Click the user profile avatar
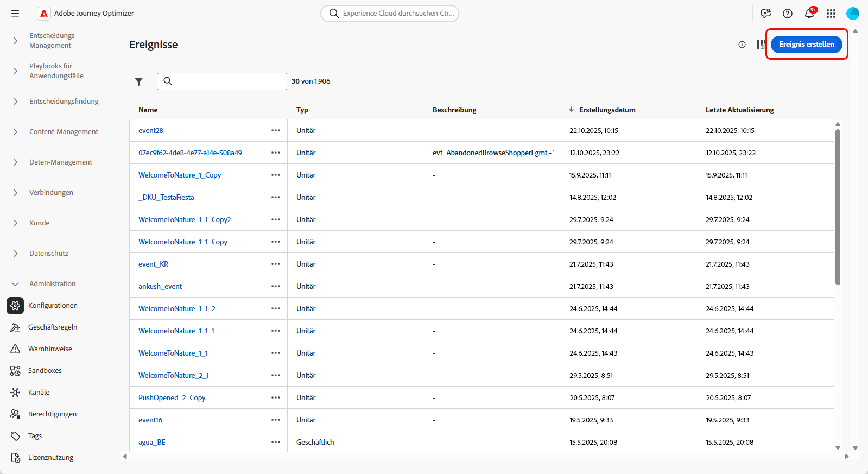Screen dimensions: 868x474 [852, 14]
